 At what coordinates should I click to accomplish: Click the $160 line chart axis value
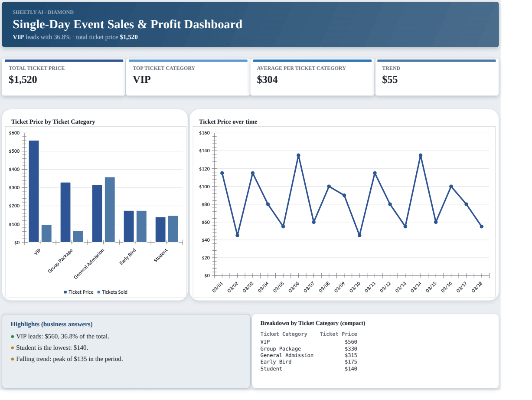click(x=204, y=133)
